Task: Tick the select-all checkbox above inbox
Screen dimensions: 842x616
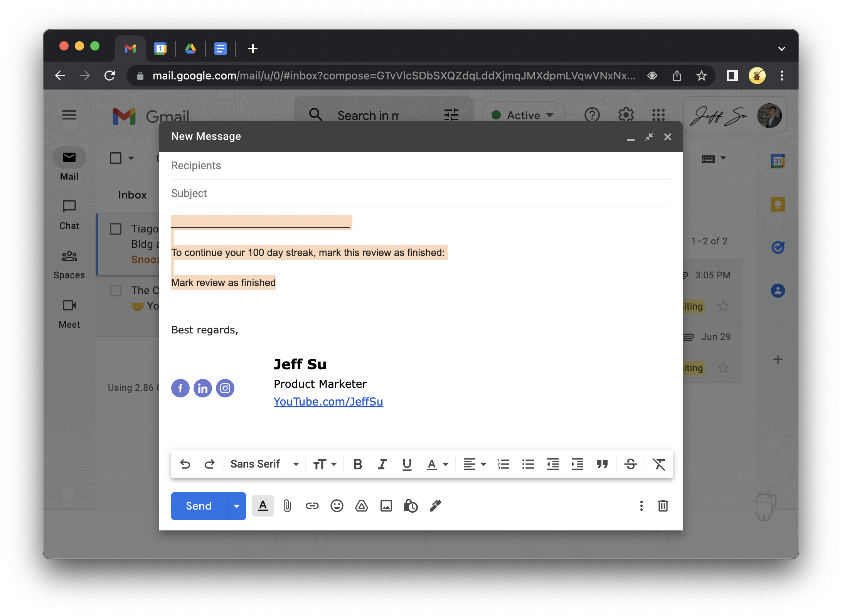Action: click(116, 158)
